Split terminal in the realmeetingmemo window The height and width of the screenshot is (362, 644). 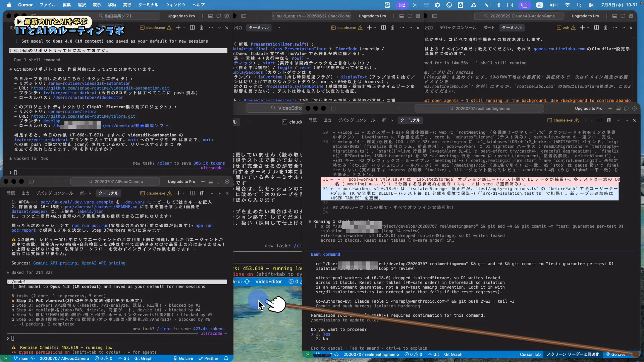[x=600, y=120]
